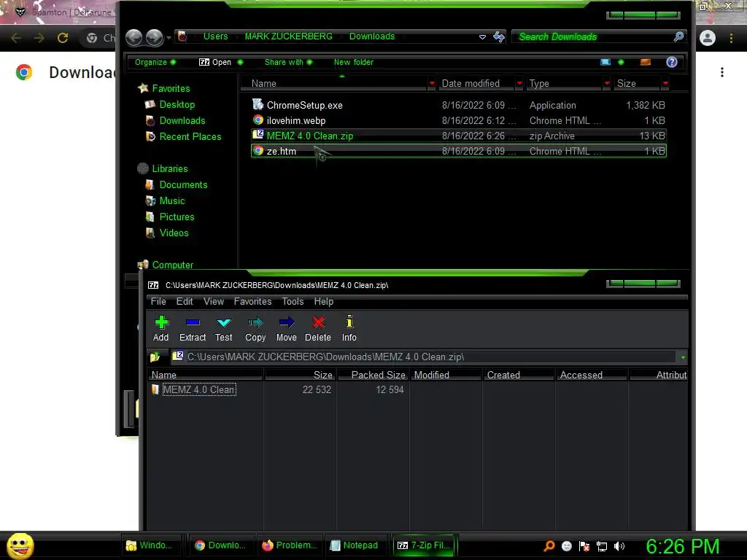Open Documents library in sidebar
The width and height of the screenshot is (747, 560).
click(x=183, y=184)
